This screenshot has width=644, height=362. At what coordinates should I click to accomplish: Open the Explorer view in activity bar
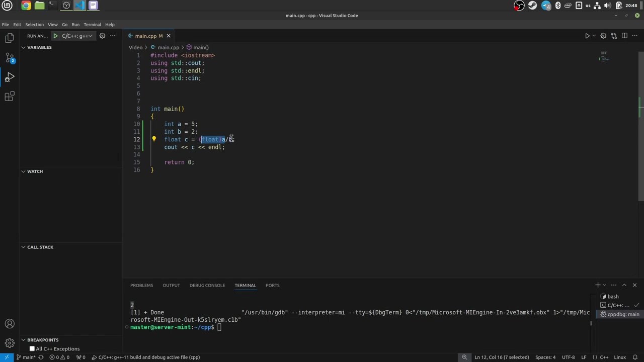pos(9,38)
